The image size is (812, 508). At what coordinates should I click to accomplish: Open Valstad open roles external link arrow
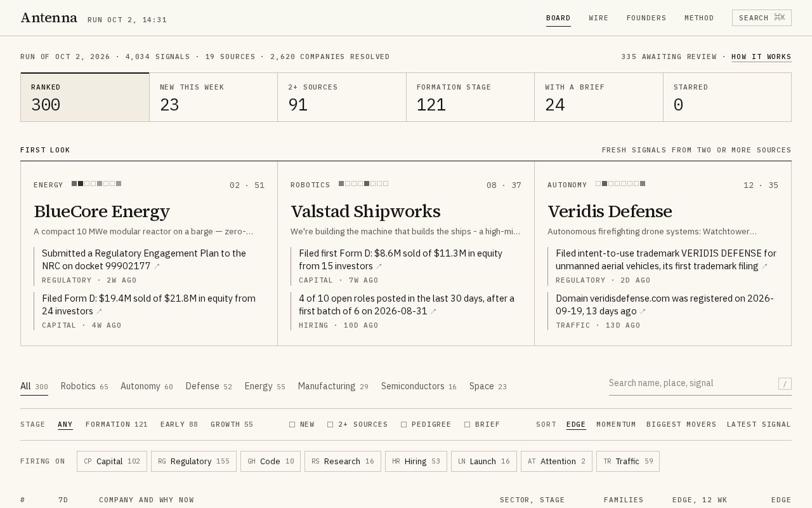tap(433, 312)
